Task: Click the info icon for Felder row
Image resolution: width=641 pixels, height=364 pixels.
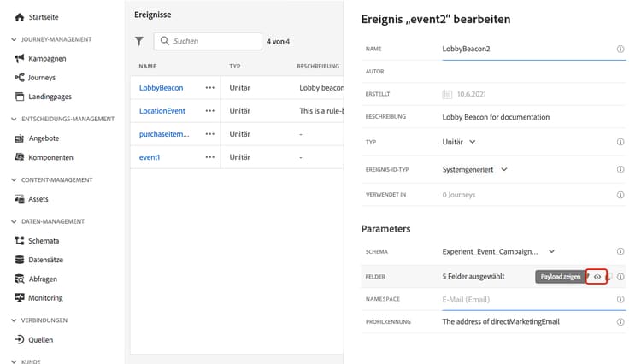Action: [620, 277]
